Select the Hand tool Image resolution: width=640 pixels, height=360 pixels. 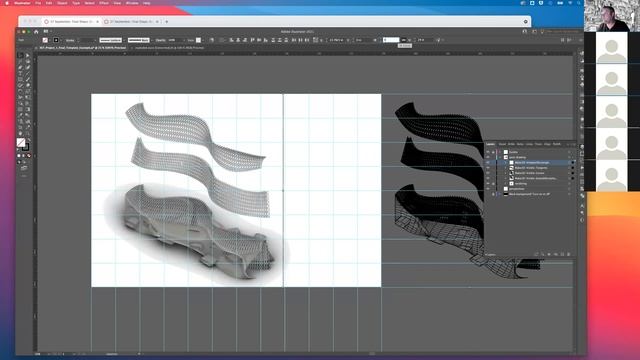click(x=20, y=133)
